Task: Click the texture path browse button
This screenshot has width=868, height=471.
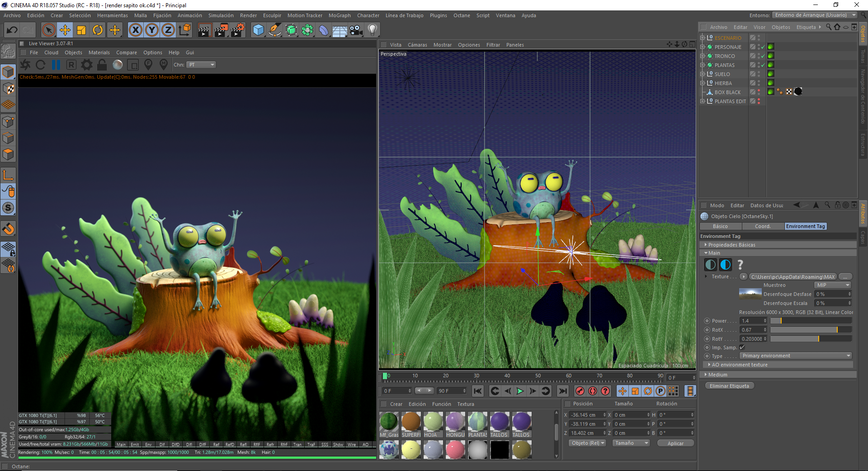Action: click(845, 277)
